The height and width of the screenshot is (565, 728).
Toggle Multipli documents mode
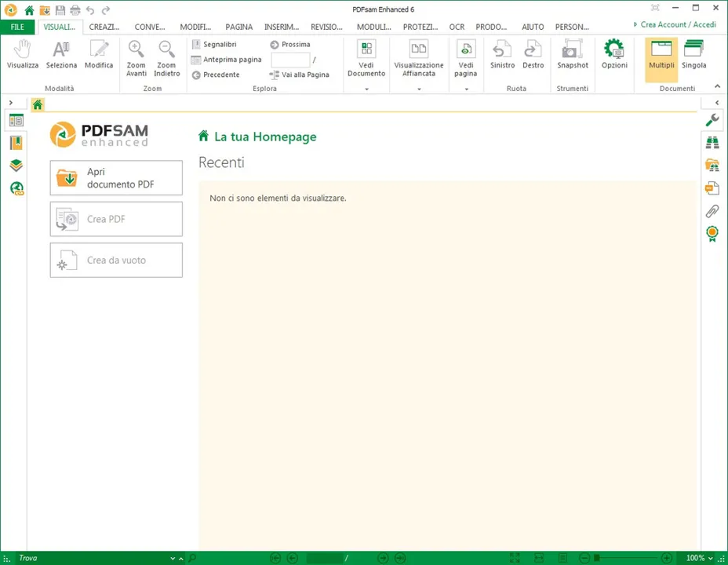click(x=661, y=59)
